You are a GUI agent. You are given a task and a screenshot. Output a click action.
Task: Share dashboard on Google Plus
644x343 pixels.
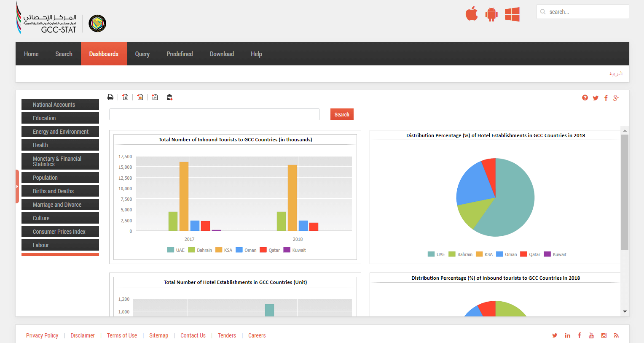pos(616,98)
